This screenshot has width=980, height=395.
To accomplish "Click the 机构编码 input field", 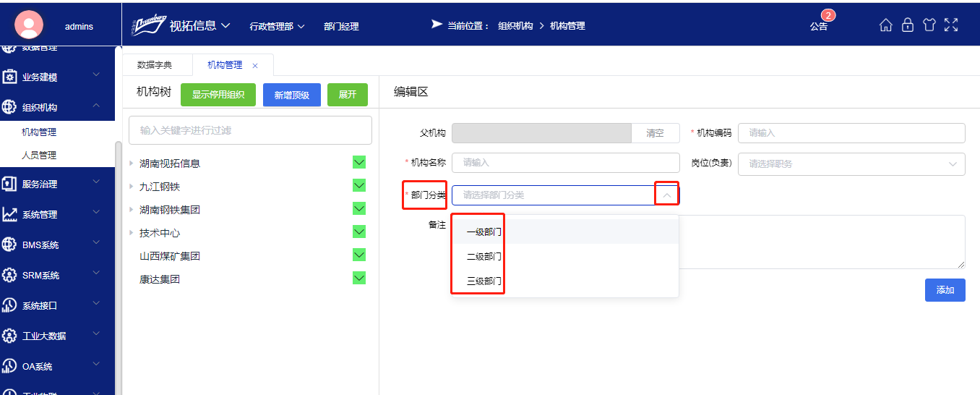I will coord(851,133).
